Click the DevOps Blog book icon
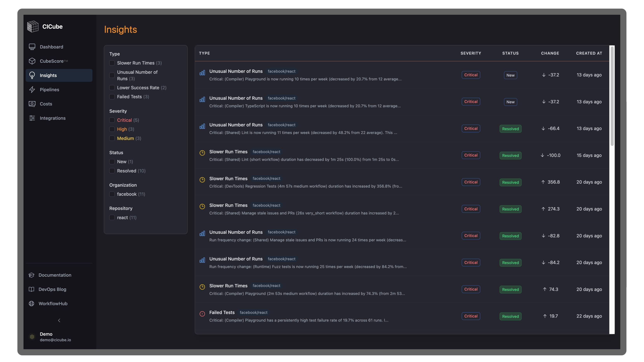Screen dimensions: 644x362 click(x=31, y=289)
